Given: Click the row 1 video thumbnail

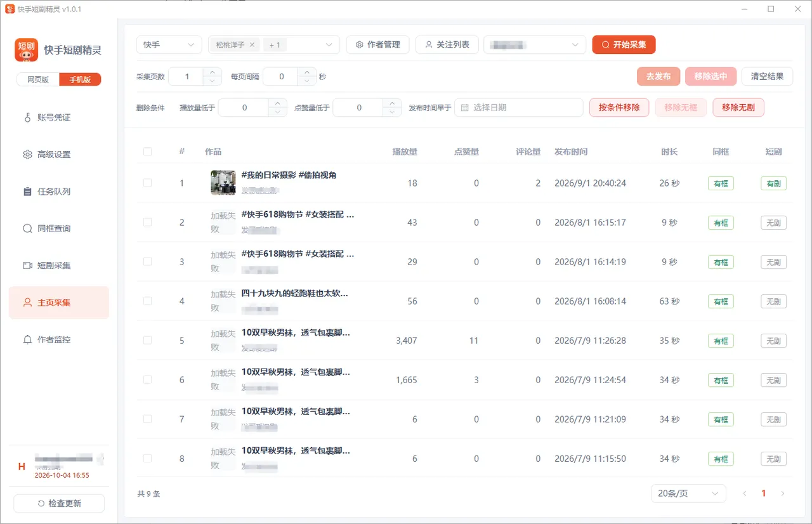Looking at the screenshot, I should [x=223, y=183].
